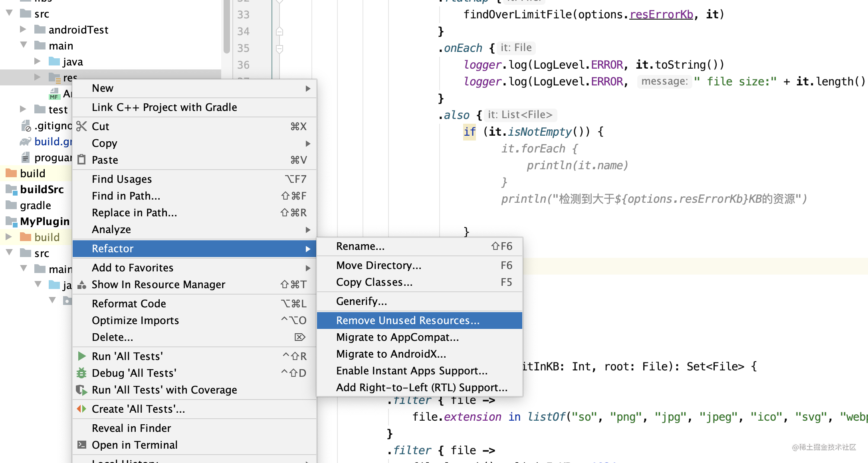
Task: Collapse the main folder under src
Action: 24,45
